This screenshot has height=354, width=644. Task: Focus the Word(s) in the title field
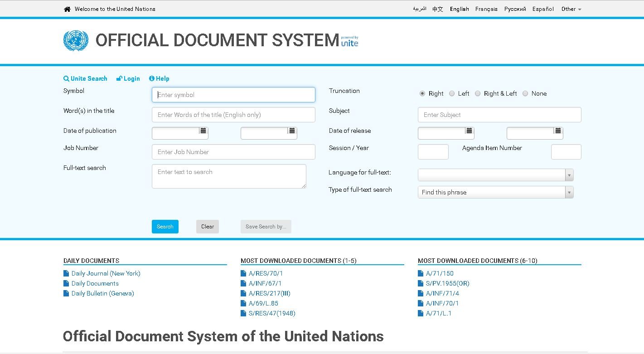(233, 115)
